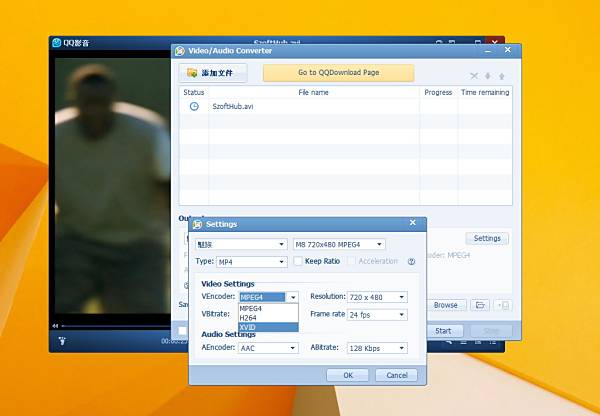Open the output folder via the folder icon
This screenshot has height=416, width=600.
click(x=480, y=305)
